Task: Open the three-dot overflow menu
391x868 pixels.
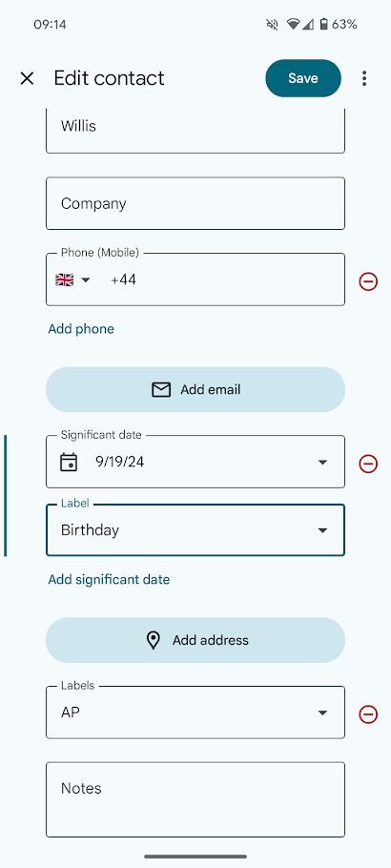Action: pos(364,78)
